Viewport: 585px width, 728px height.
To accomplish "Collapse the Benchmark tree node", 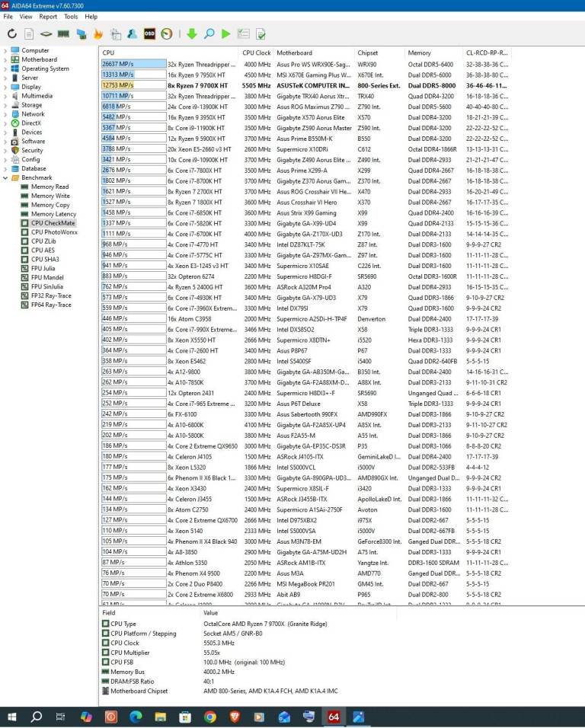I will coord(6,177).
